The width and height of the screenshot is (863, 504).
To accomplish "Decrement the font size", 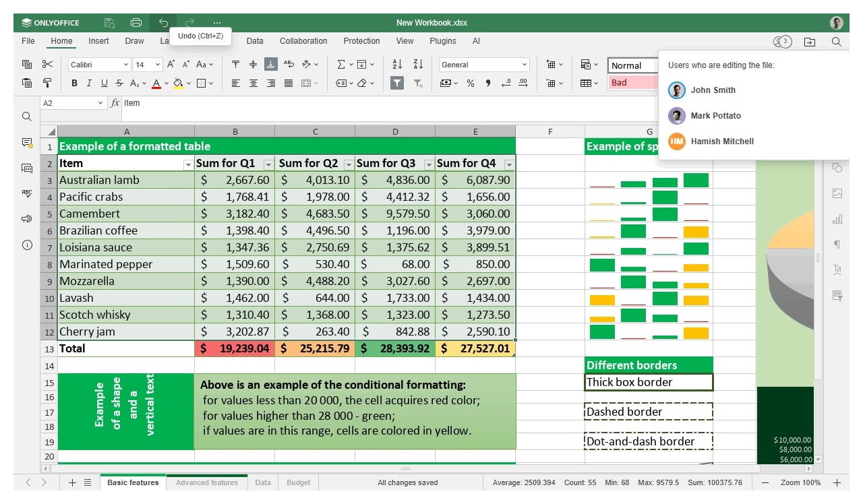I will (x=185, y=64).
